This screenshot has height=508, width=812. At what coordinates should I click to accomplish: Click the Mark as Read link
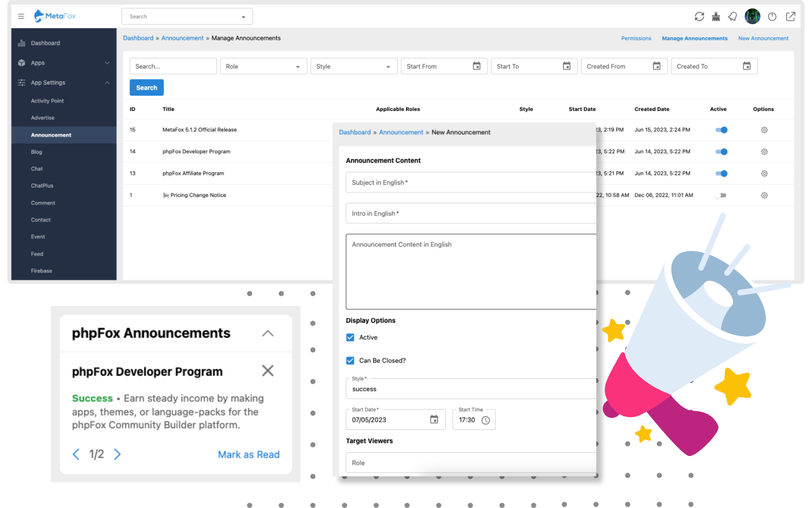[249, 455]
